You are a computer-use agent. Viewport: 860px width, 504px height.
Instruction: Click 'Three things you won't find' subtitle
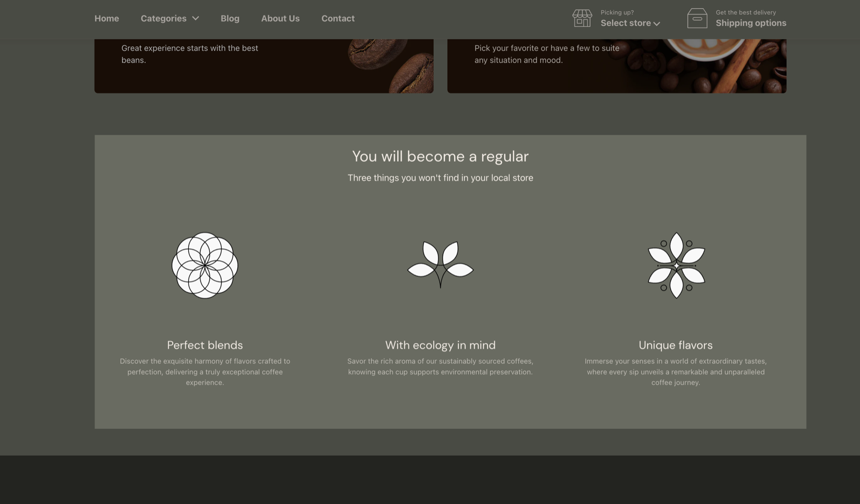[x=440, y=178]
